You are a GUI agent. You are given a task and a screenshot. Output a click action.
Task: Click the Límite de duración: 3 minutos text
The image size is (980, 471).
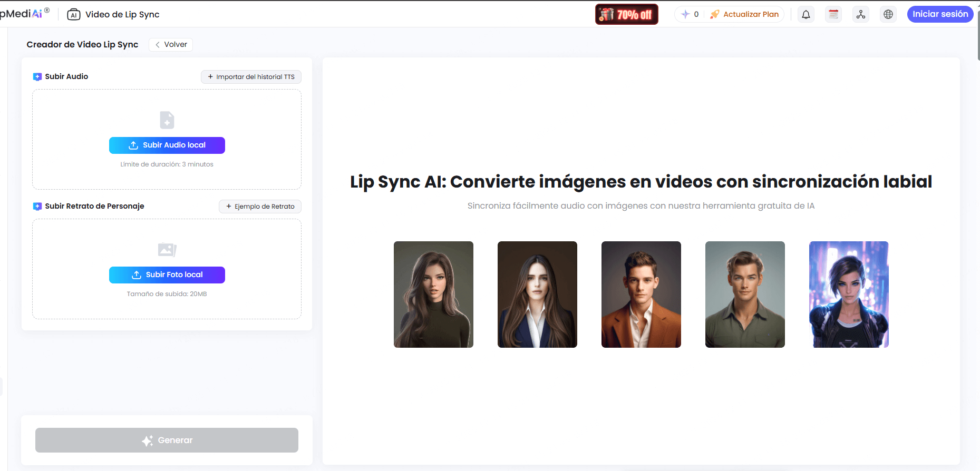pos(167,164)
